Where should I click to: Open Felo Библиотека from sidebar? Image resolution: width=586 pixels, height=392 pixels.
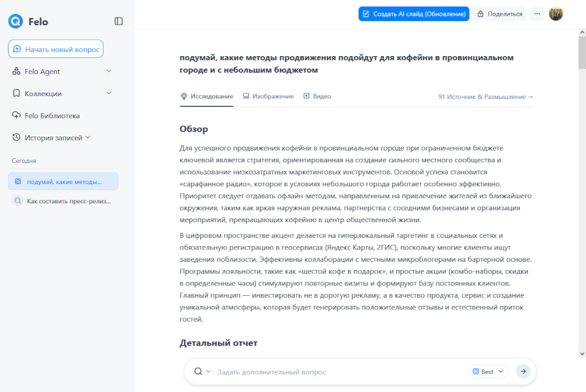coord(52,115)
